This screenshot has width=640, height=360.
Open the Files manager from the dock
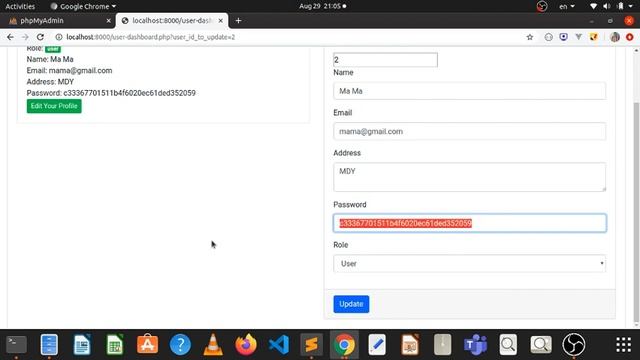click(49, 345)
